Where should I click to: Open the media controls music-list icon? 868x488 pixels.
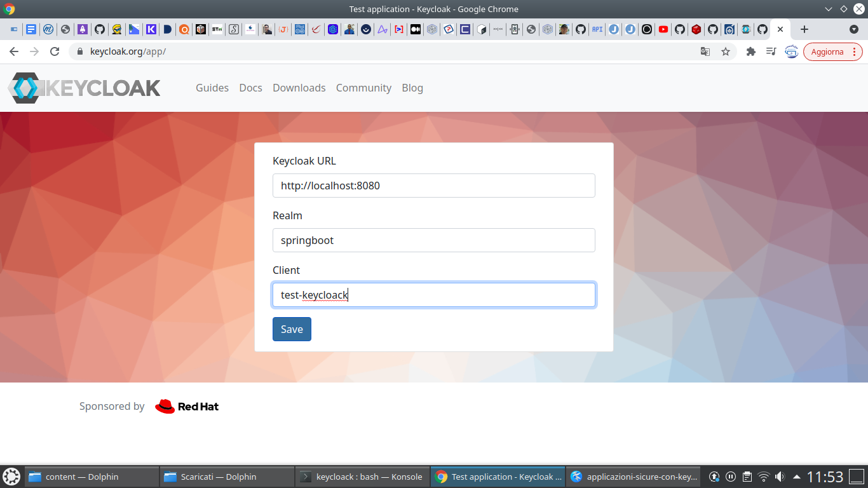pyautogui.click(x=771, y=51)
